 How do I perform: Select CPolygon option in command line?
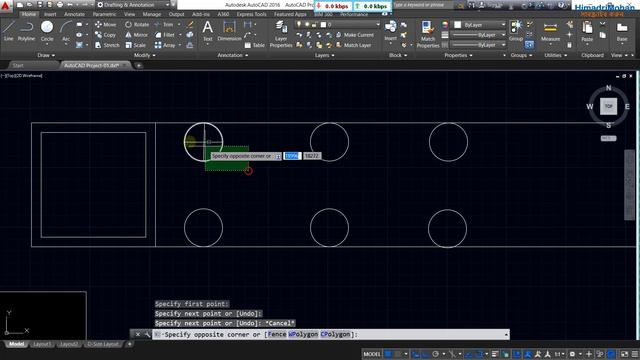click(335, 334)
